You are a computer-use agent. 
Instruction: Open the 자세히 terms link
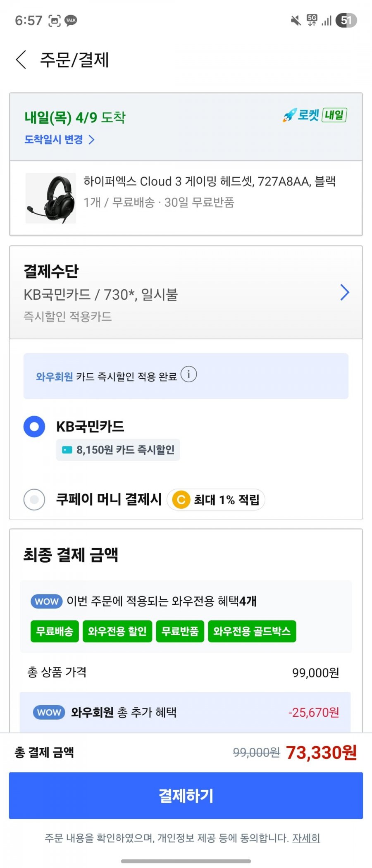[x=306, y=838]
